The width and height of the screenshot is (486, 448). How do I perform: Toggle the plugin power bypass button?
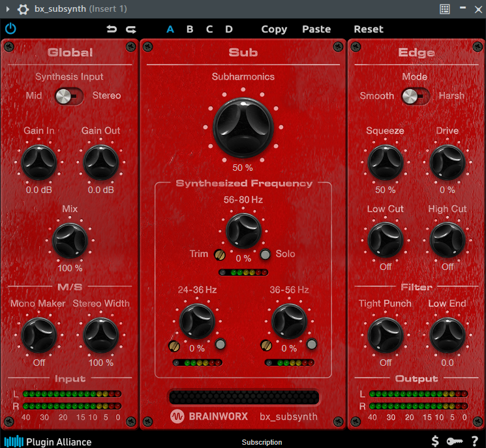[10, 29]
